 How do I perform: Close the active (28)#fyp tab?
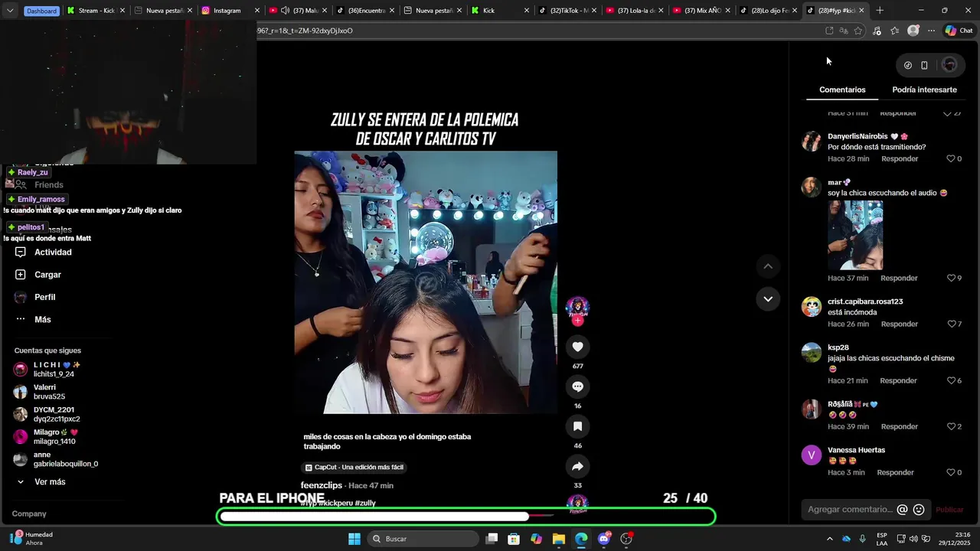(x=861, y=11)
